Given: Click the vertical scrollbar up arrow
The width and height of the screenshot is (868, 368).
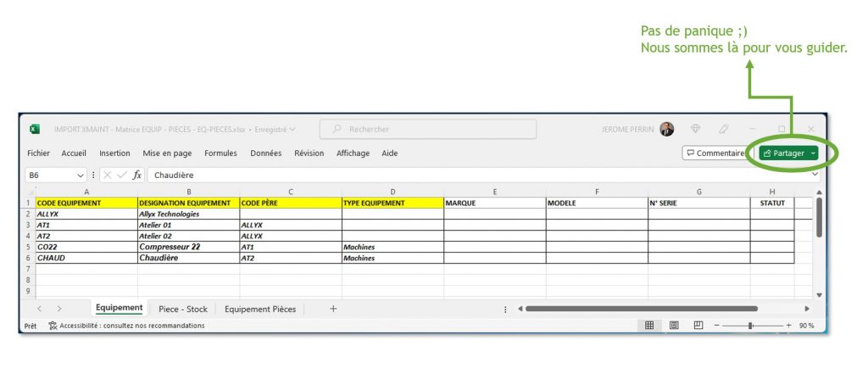Looking at the screenshot, I should coord(820,192).
